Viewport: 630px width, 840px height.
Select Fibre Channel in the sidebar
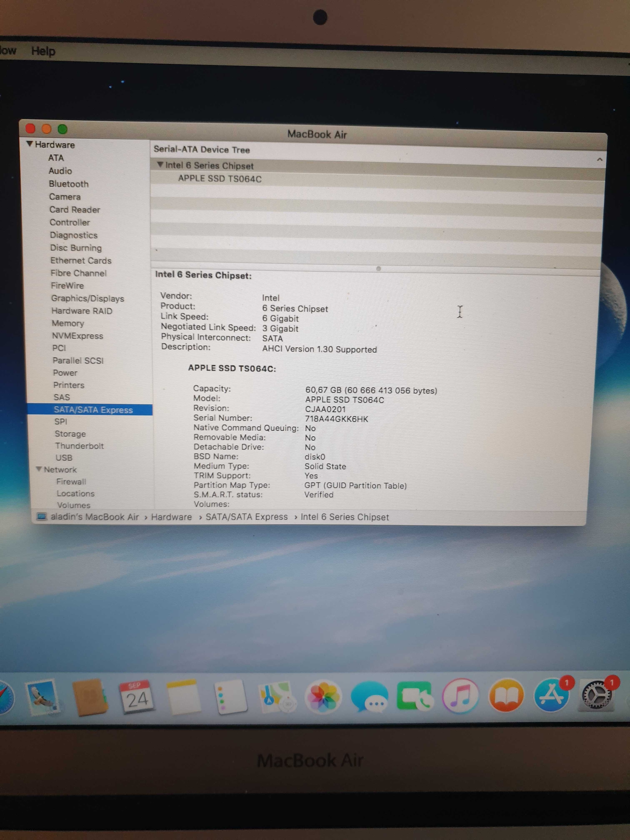78,273
